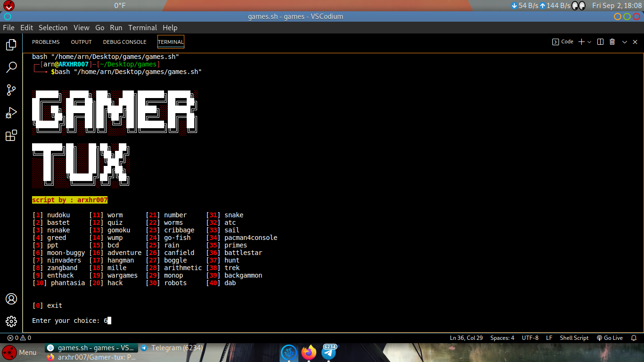This screenshot has height=362, width=644.
Task: Open errors and warnings count in status bar
Action: [19, 338]
